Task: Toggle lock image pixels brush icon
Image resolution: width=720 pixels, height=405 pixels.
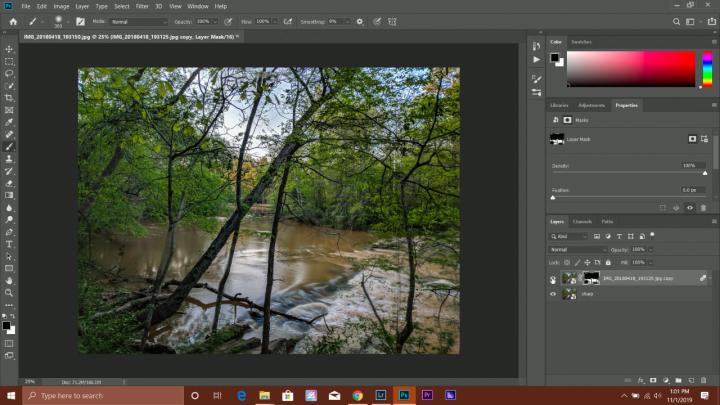Action: 577,263
